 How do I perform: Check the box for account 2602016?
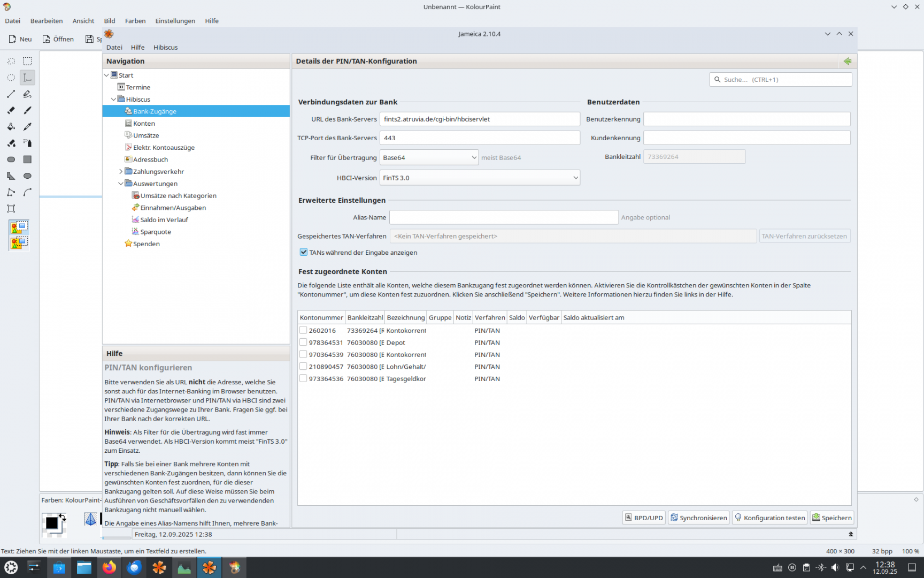point(303,330)
